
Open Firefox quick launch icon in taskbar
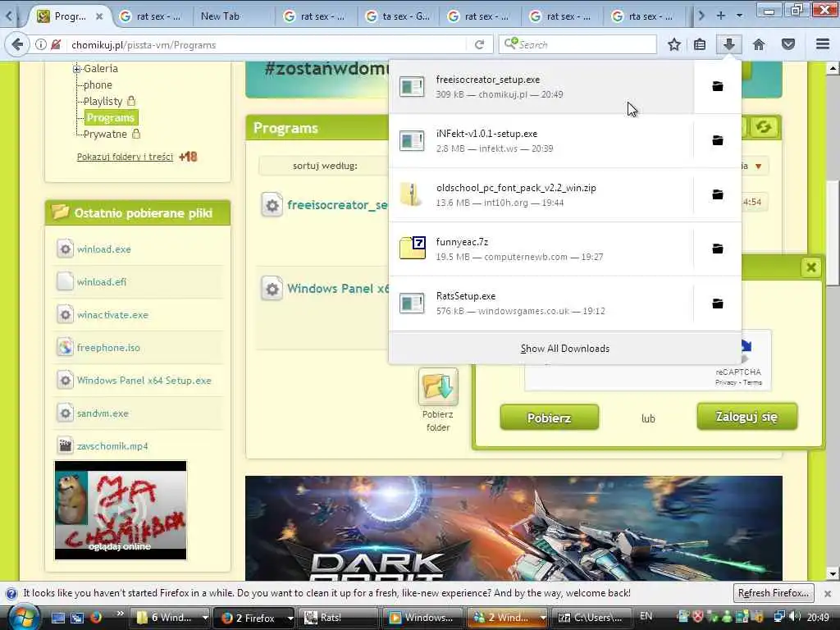pos(96,618)
